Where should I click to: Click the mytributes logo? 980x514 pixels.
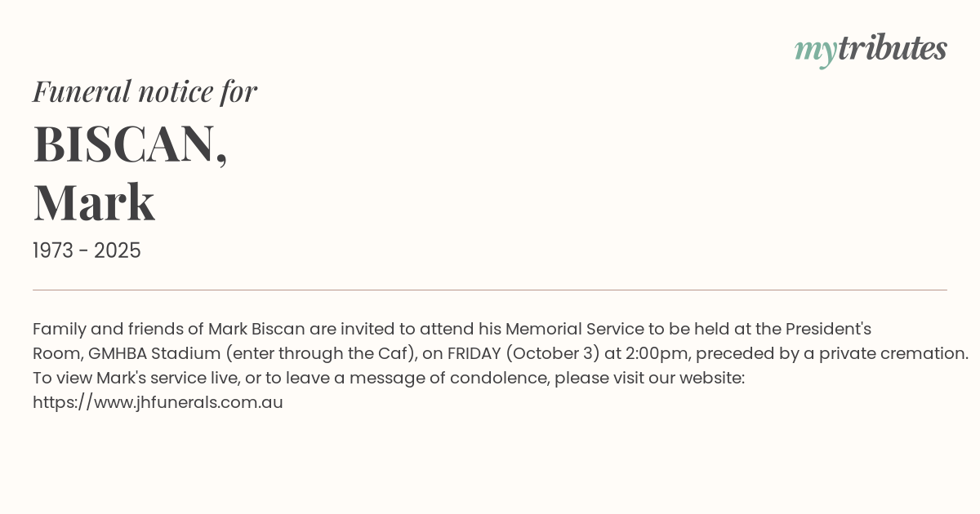871,49
